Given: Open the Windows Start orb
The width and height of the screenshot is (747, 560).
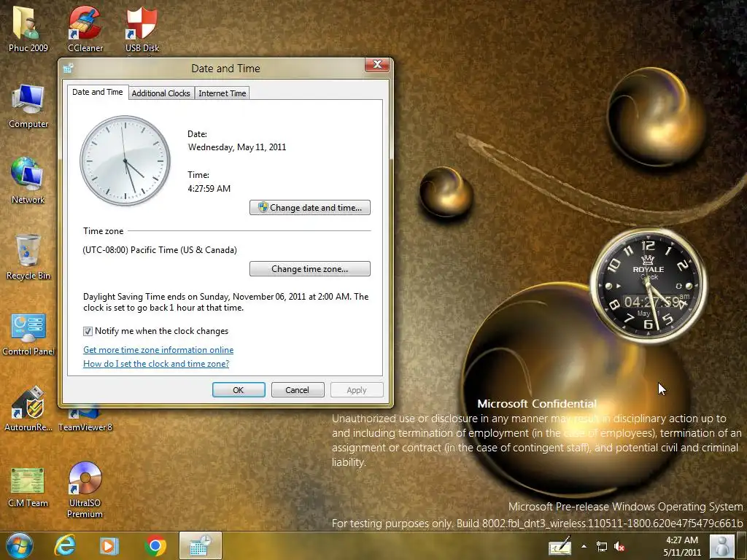Looking at the screenshot, I should (19, 545).
